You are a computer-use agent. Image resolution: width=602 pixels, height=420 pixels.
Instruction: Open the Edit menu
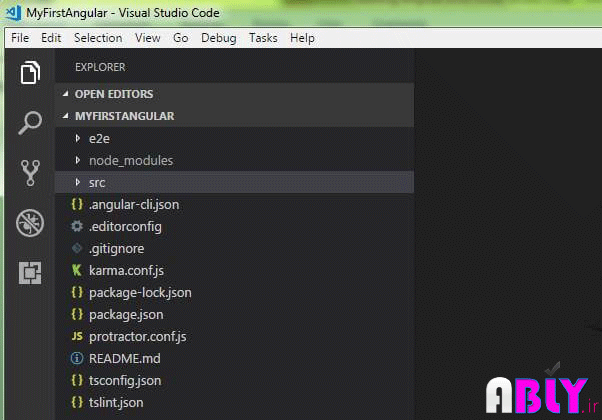pyautogui.click(x=51, y=38)
